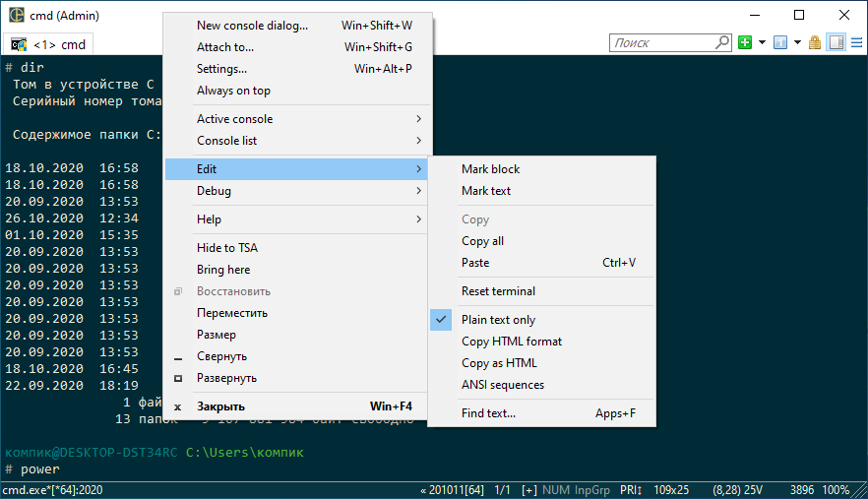This screenshot has width=868, height=499.
Task: Click the 100% zoom status field
Action: (836, 490)
